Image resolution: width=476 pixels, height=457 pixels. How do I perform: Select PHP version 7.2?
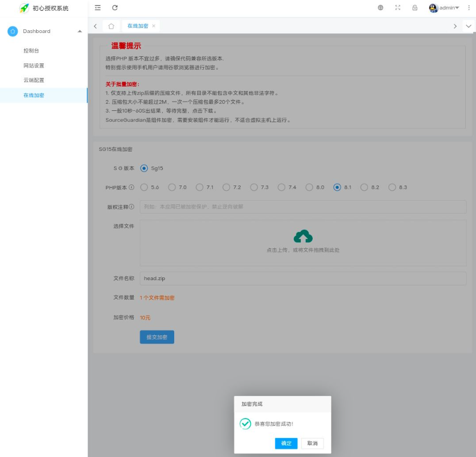(x=226, y=187)
